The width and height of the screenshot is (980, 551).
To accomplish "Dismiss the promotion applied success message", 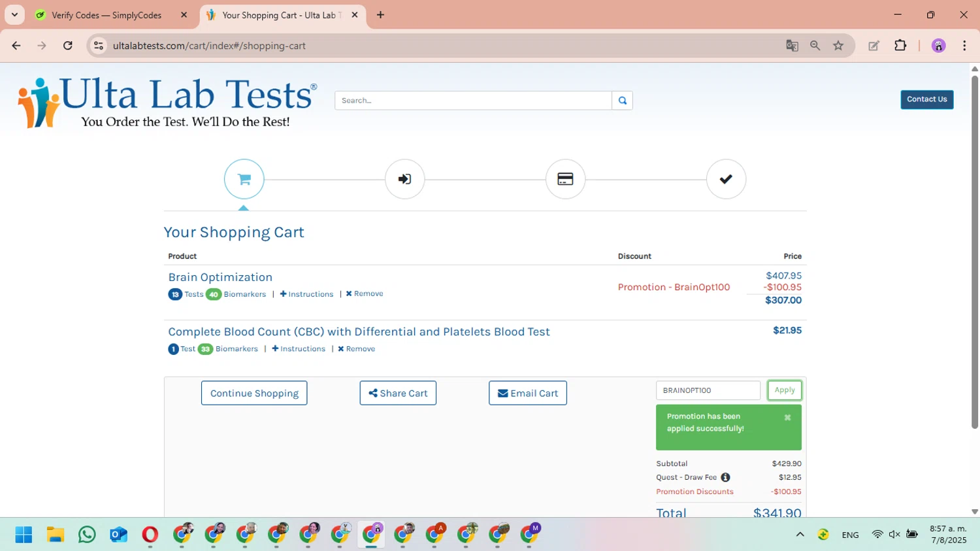I will pos(787,418).
